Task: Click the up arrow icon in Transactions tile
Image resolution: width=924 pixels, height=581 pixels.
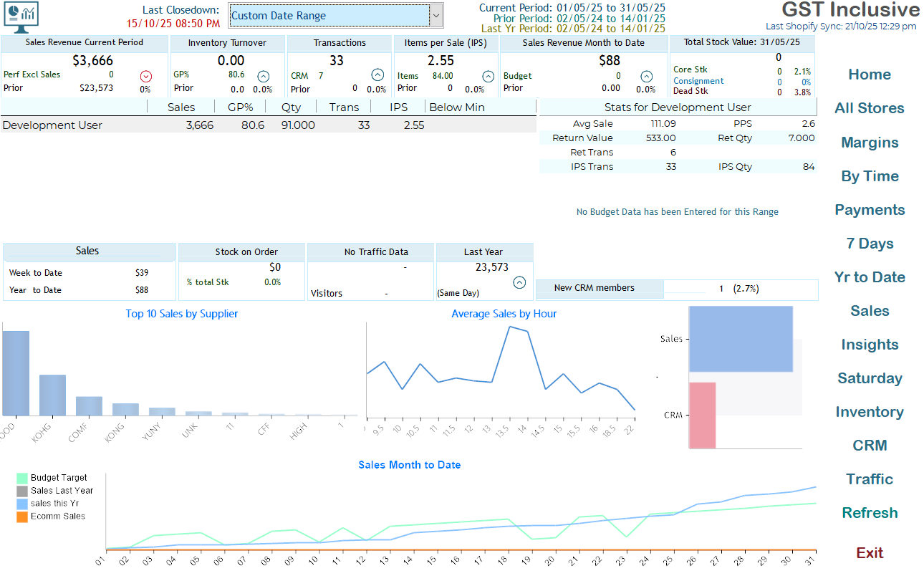Action: (377, 75)
